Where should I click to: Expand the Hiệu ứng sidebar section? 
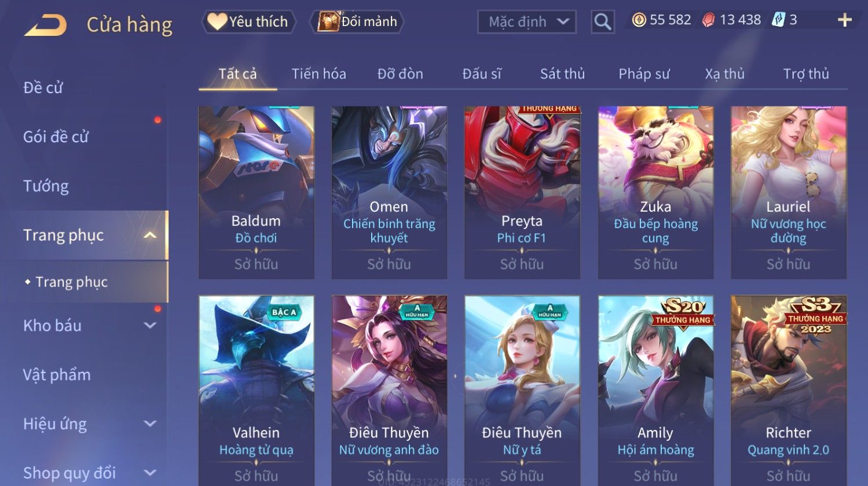150,424
